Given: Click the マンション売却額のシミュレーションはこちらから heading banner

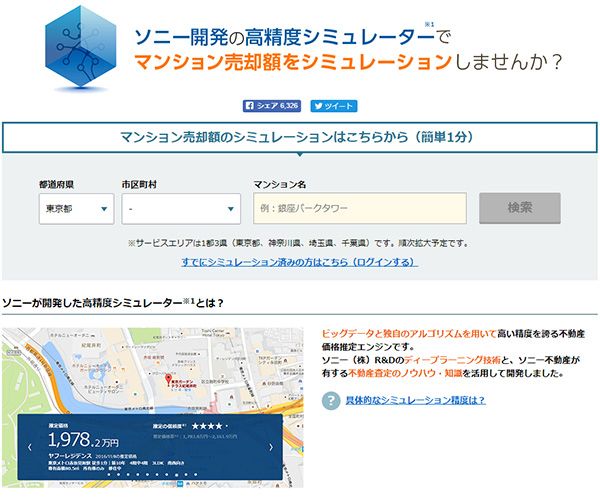Looking at the screenshot, I should pyautogui.click(x=300, y=137).
